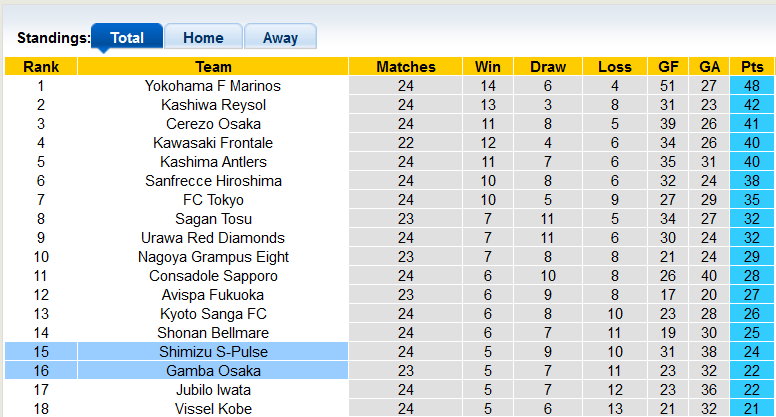
Task: Click Kawasaki Frontale team name
Action: [x=213, y=143]
